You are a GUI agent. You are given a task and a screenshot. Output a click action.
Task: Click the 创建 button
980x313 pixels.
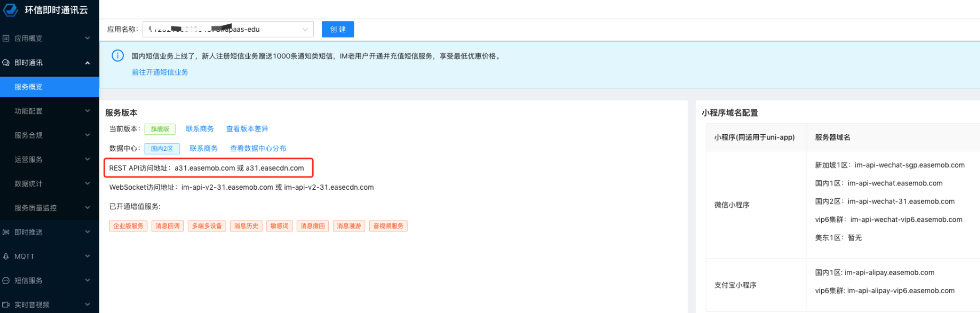pyautogui.click(x=338, y=29)
